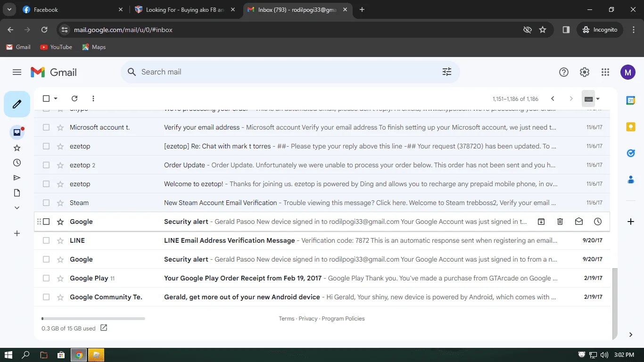Create new label with plus icon in sidebar
The width and height of the screenshot is (644, 362).
pos(17,233)
